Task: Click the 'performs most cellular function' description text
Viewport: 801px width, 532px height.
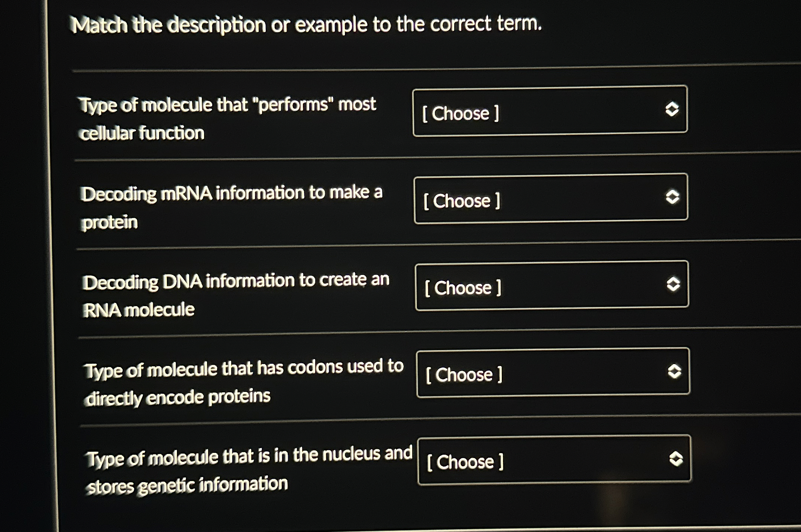Action: (229, 117)
